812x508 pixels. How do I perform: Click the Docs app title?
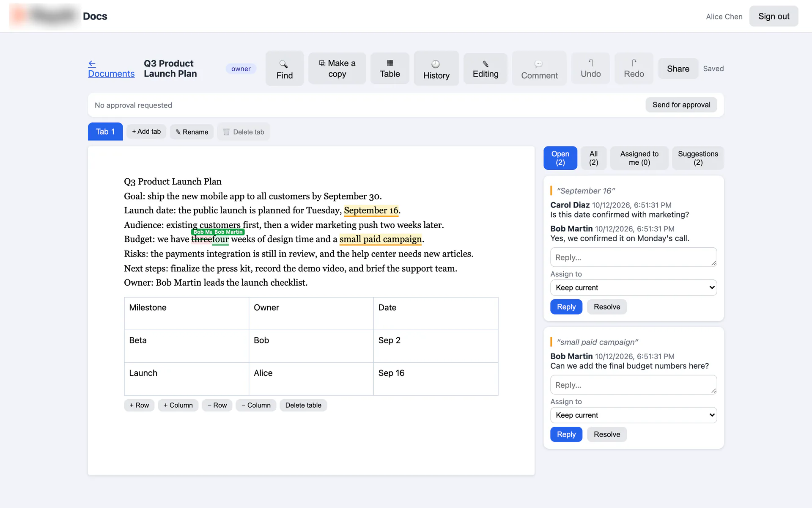pyautogui.click(x=95, y=16)
